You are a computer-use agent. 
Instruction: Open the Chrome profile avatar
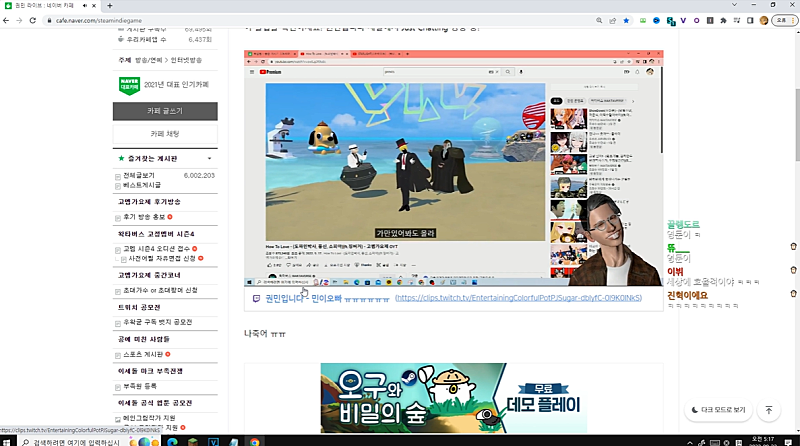point(763,20)
